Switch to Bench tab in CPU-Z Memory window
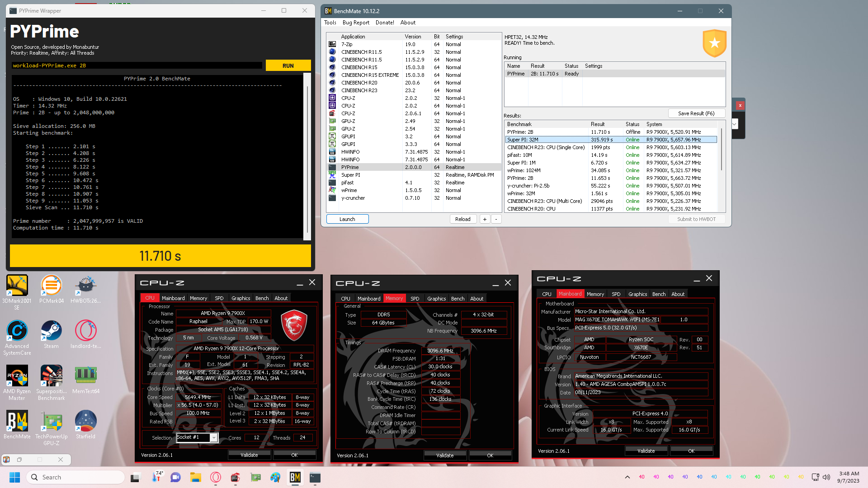 point(458,299)
